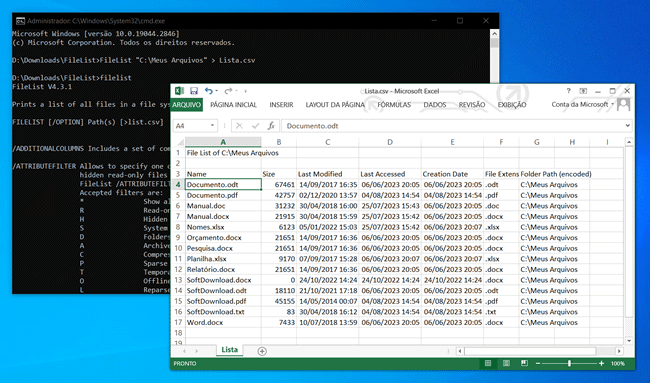Switch to REVISÃO tab

pos(472,105)
